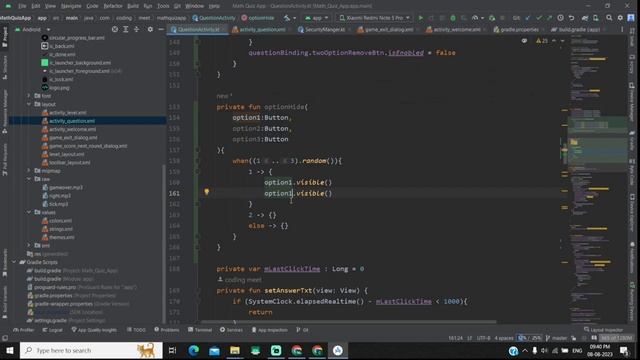640x360 pixels.
Task: Open the app run configuration dropdown
Action: (x=317, y=18)
